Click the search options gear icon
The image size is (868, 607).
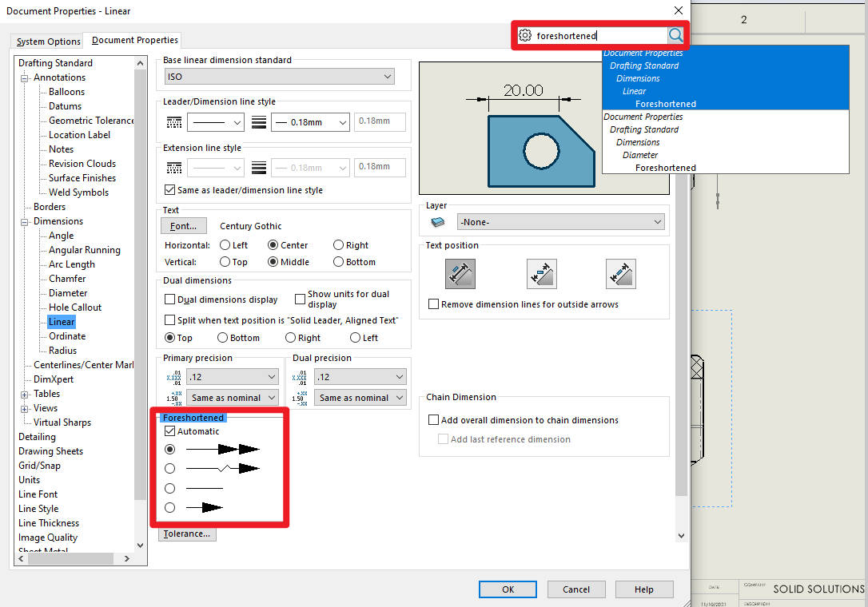pyautogui.click(x=525, y=35)
